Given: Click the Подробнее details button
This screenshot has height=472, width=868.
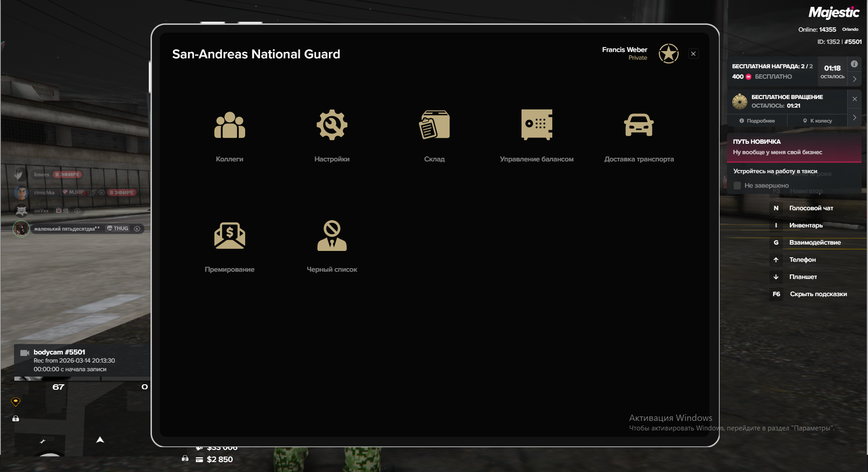Looking at the screenshot, I should (757, 121).
